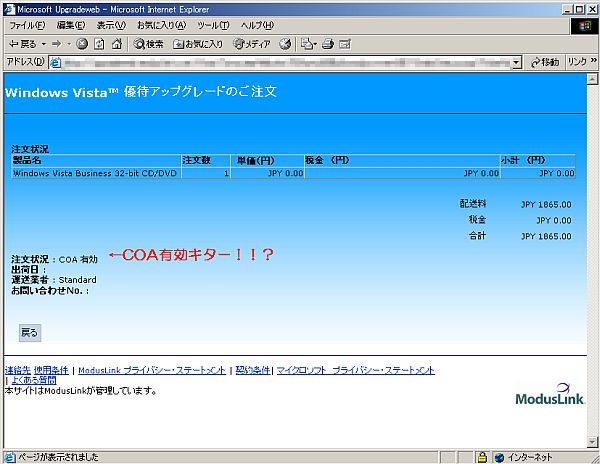Click the 注文数 column header
This screenshot has width=600, height=464.
tap(206, 160)
